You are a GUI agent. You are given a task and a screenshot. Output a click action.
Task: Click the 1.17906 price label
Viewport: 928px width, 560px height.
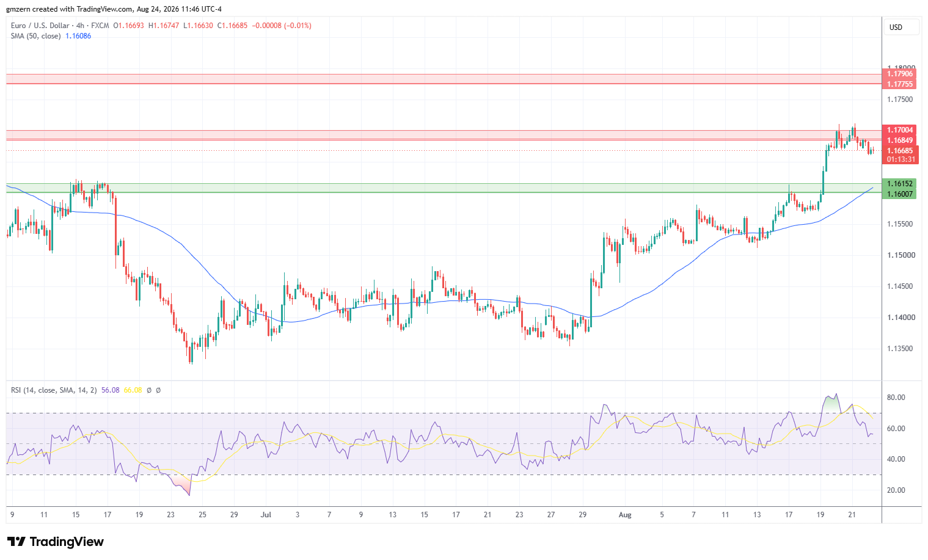pos(900,74)
